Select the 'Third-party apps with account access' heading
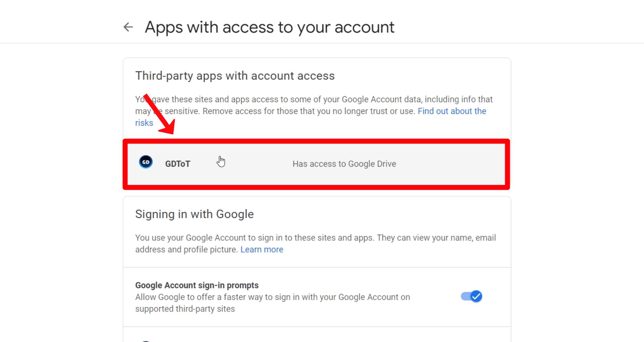 pos(235,76)
